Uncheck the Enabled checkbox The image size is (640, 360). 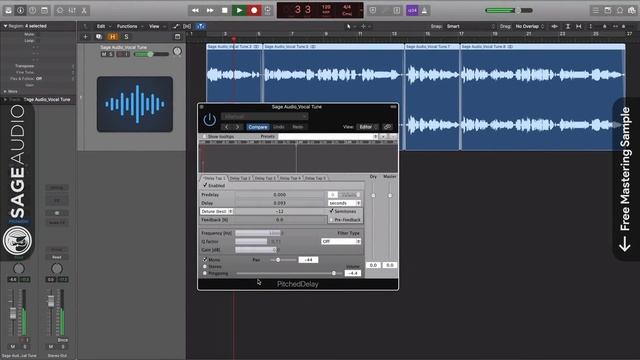click(205, 185)
